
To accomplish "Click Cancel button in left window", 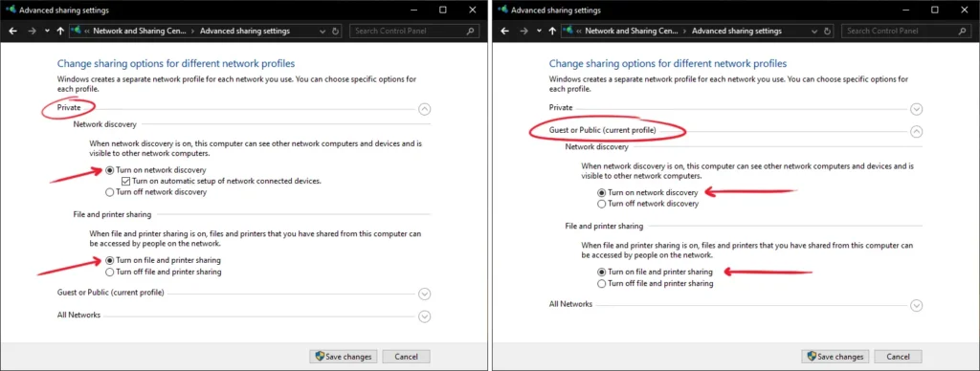I will tap(406, 357).
